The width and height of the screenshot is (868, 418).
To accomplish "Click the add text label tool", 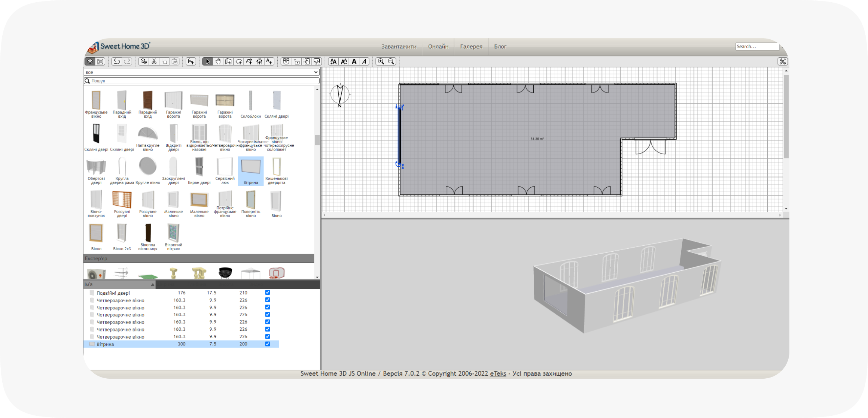I will (x=269, y=61).
